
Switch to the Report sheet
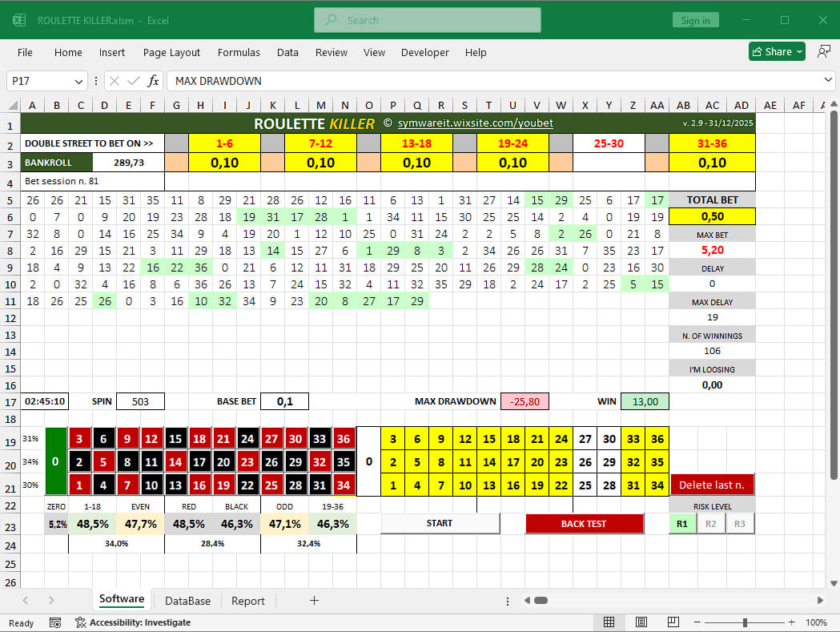(248, 601)
